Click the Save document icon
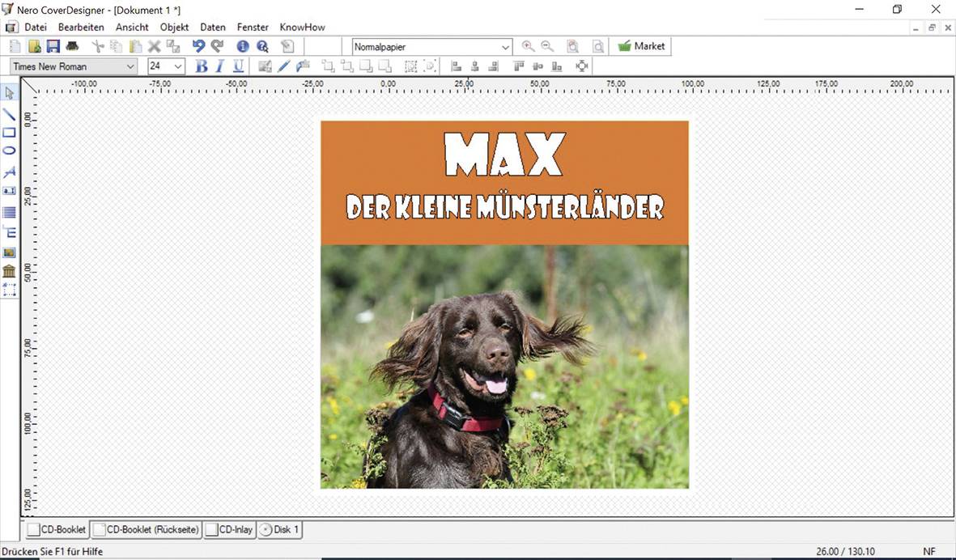Image resolution: width=956 pixels, height=560 pixels. [53, 46]
